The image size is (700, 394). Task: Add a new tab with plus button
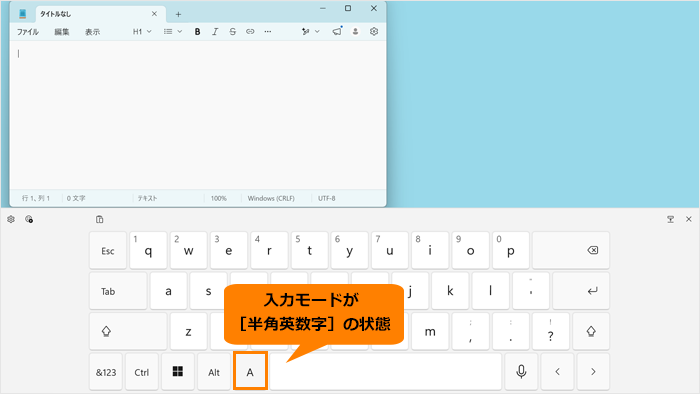click(x=178, y=14)
